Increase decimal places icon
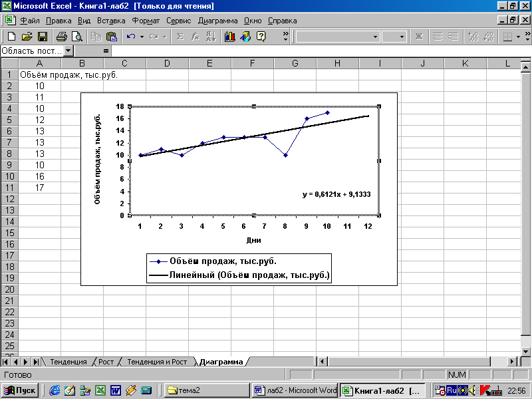Viewport: 532px width, 399px height. [473, 37]
